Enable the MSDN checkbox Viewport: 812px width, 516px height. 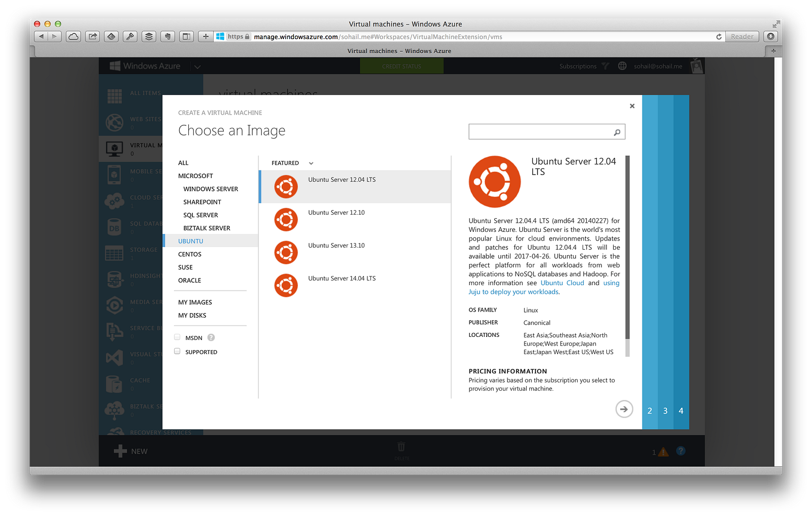click(x=177, y=337)
